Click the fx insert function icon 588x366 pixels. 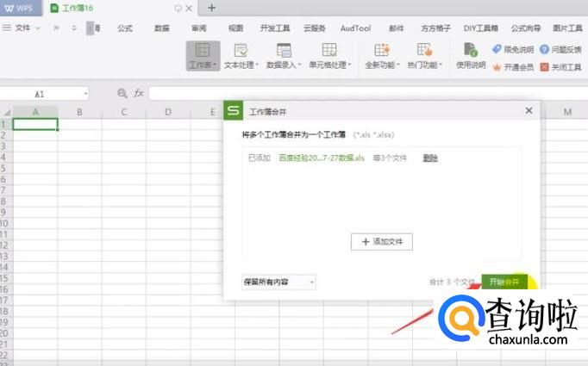(x=139, y=93)
